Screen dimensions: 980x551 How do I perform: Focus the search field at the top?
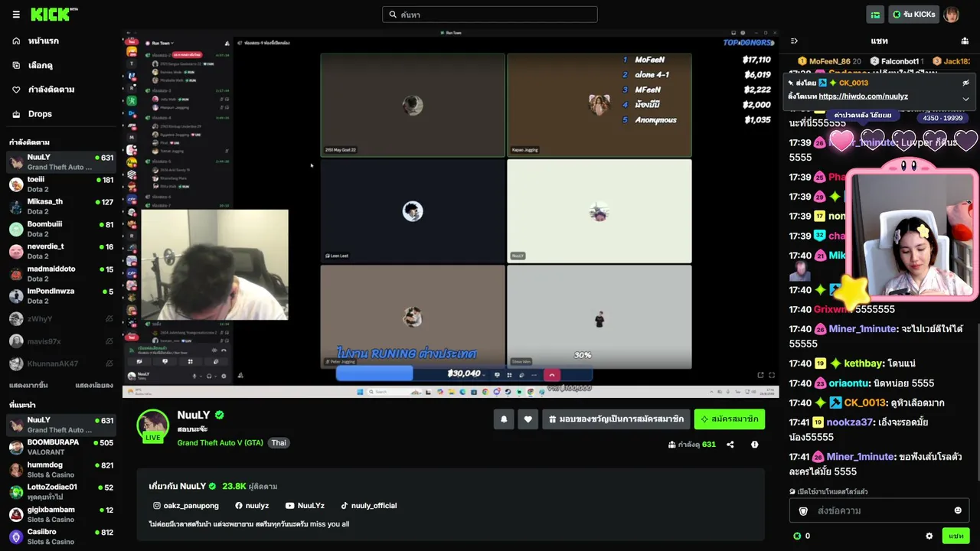(x=490, y=15)
